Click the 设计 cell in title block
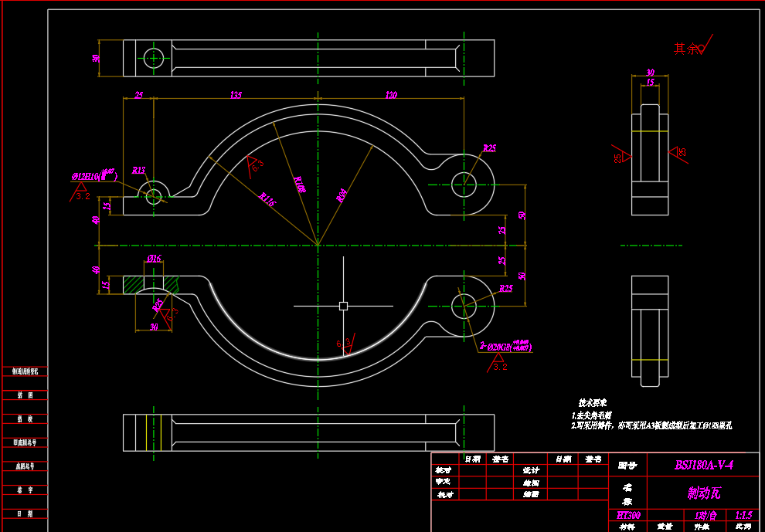 point(530,470)
